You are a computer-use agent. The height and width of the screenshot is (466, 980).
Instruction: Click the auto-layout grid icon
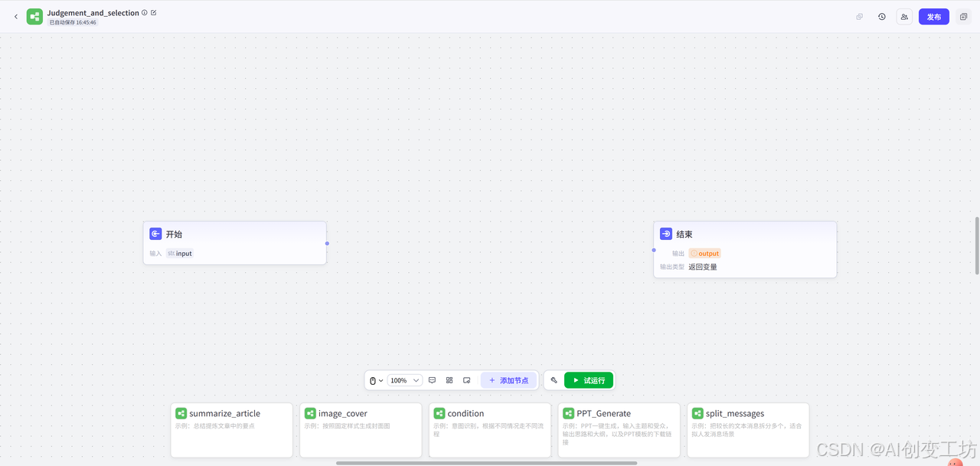pos(449,380)
